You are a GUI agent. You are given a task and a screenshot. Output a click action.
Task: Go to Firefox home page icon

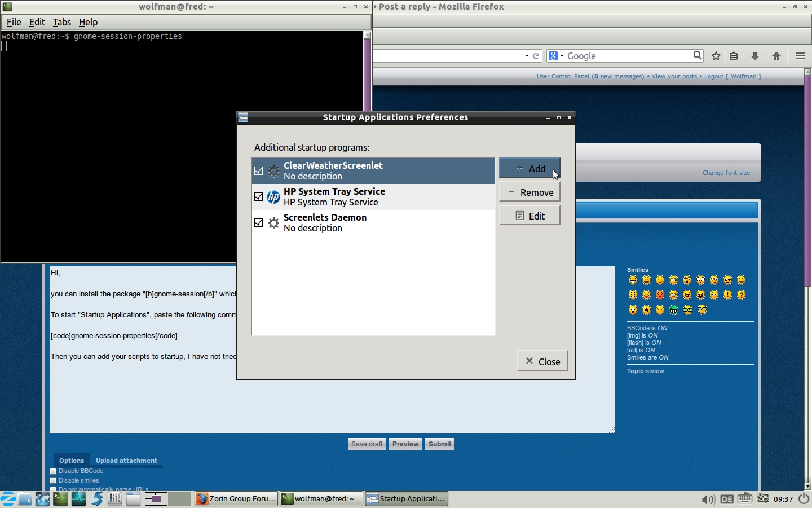776,56
